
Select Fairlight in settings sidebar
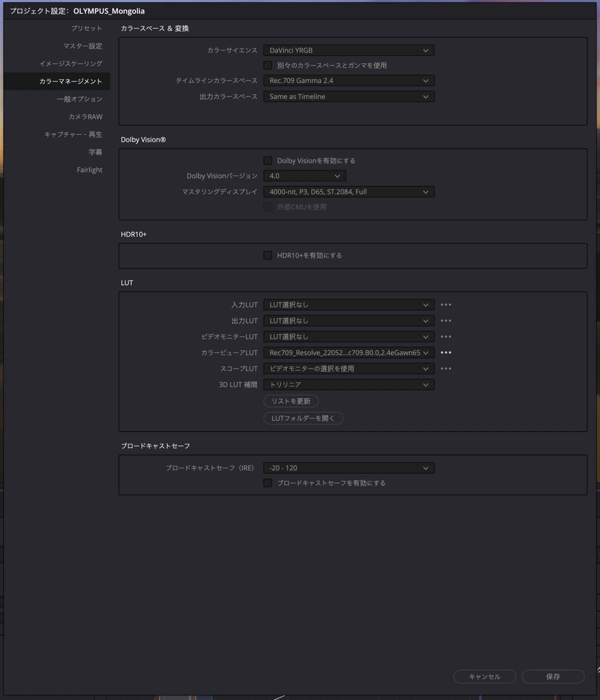click(x=89, y=170)
